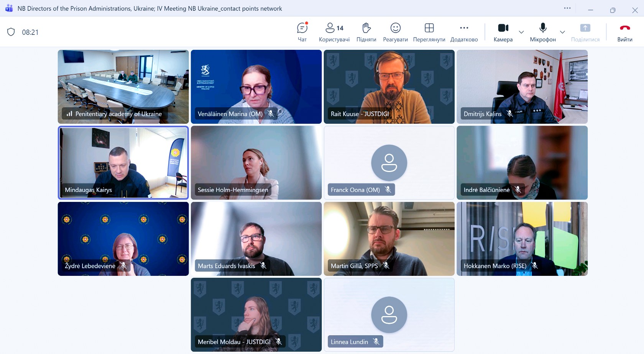Expand the camera options dropdown arrow

click(x=521, y=32)
